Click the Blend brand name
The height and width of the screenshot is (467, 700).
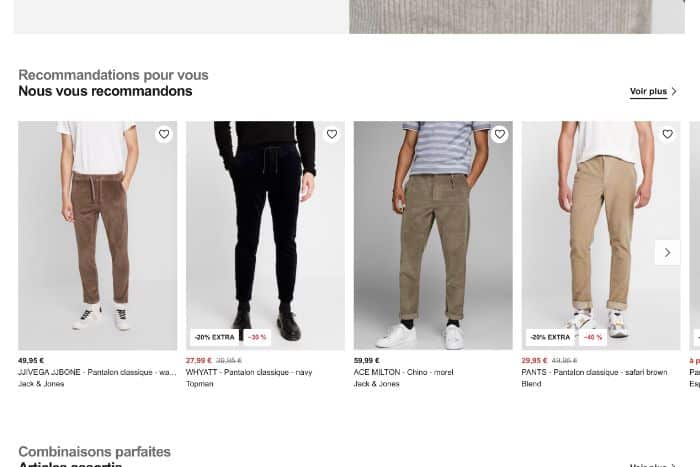[531, 383]
